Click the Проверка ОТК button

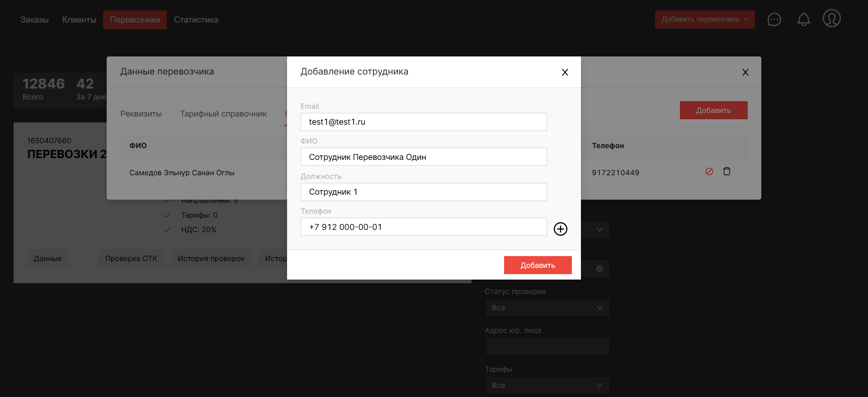[x=131, y=258]
